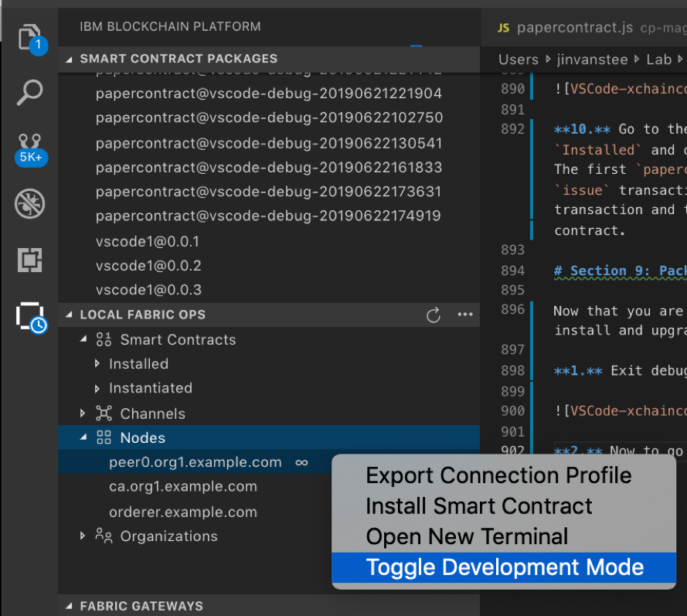
Task: Collapse the Smart Contracts tree node
Action: pos(83,339)
